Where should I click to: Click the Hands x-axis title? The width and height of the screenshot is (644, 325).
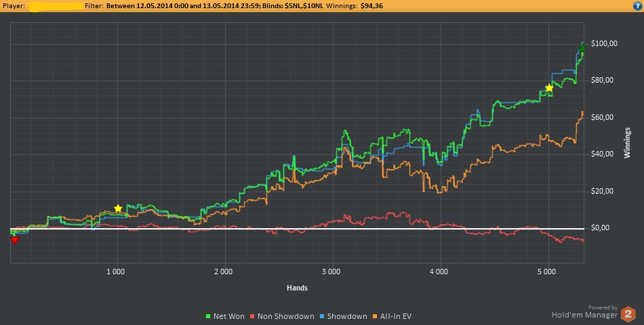click(x=296, y=288)
